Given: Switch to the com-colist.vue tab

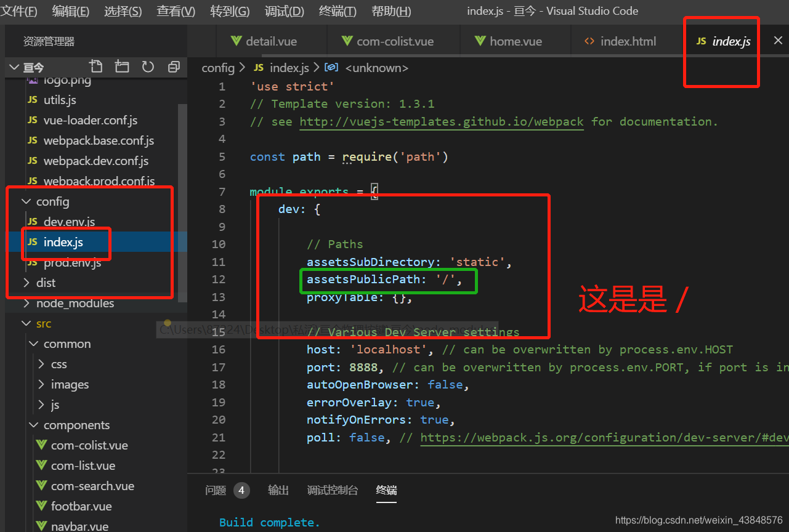Looking at the screenshot, I should (x=394, y=41).
